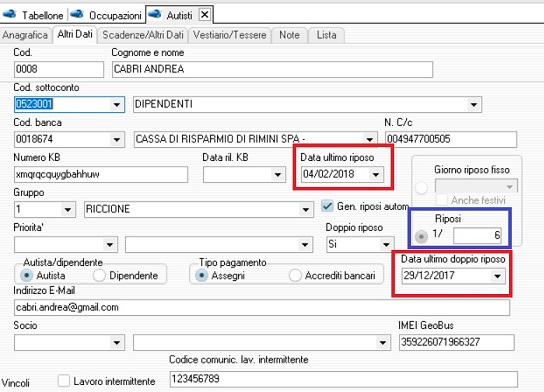Switch to the Lista tab
Image resolution: width=544 pixels, height=392 pixels.
pos(326,35)
